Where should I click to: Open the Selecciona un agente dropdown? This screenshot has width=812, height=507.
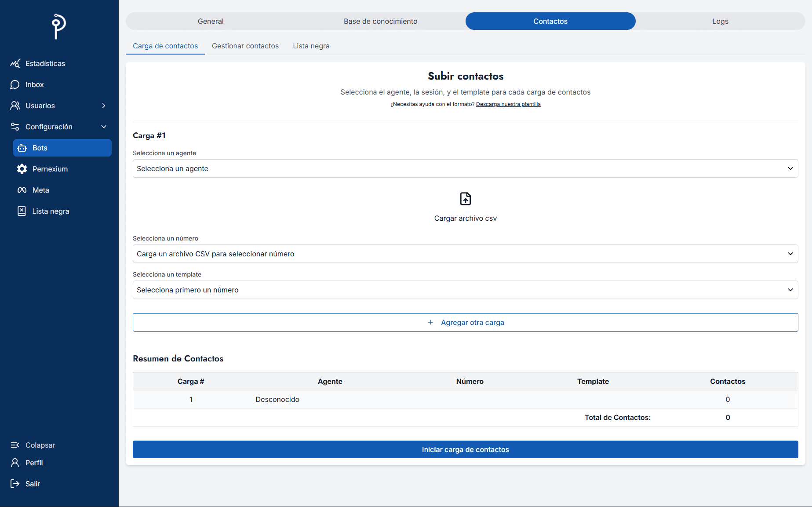coord(465,168)
